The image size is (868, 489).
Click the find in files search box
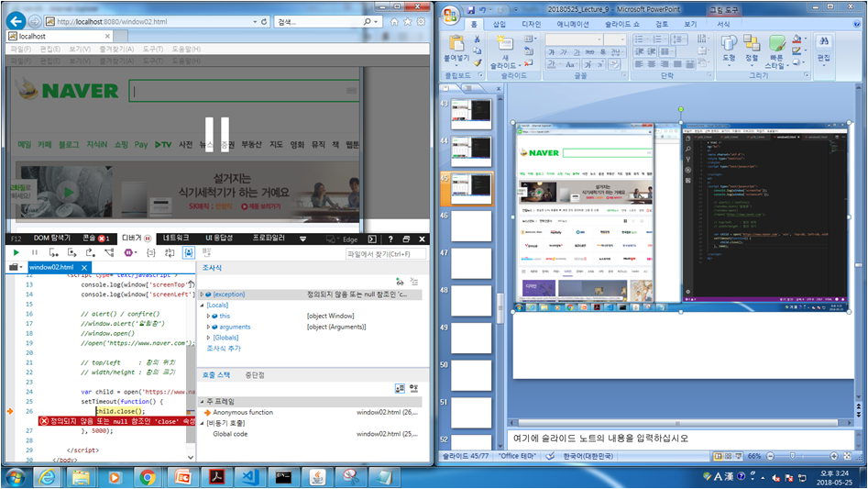click(x=386, y=253)
